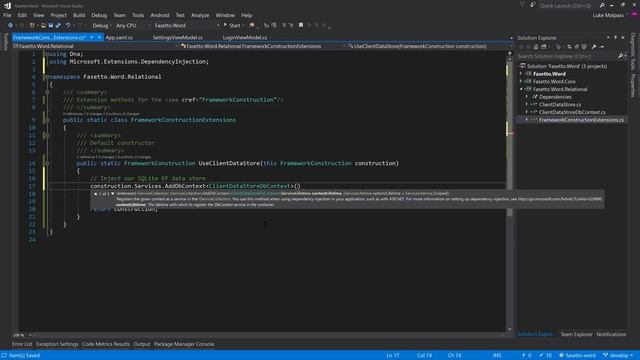Viewport: 640px width, 360px height.
Task: Collapse the namespace Fasetto.Word.Relational code block
Action: coord(47,77)
